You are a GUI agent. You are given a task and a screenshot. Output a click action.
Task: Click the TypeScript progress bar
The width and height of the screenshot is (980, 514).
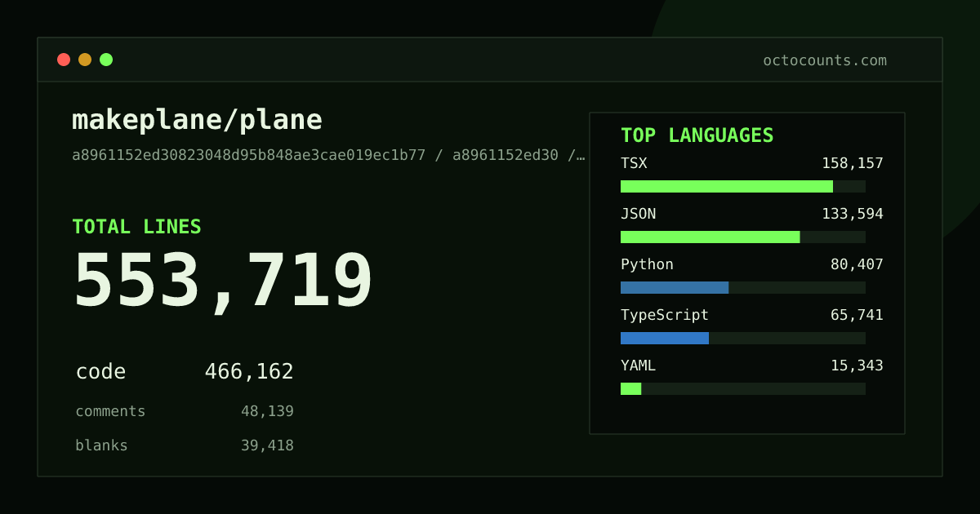click(743, 338)
